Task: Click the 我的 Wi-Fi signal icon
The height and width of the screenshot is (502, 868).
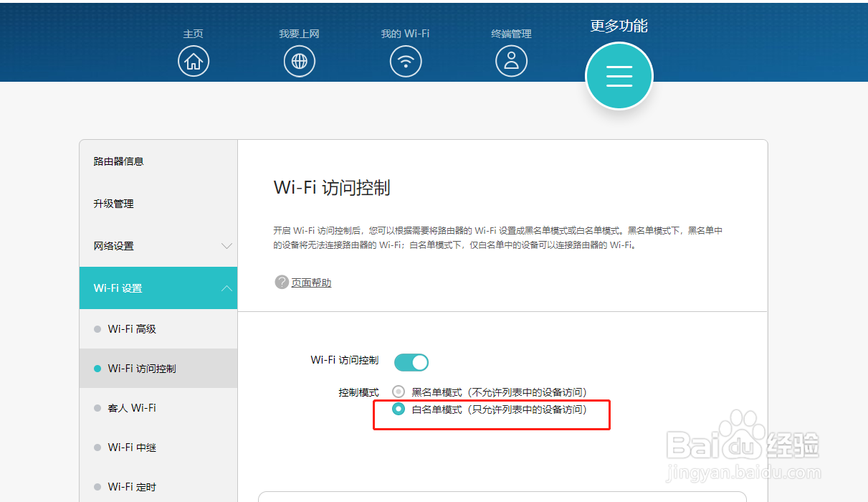Action: [x=406, y=61]
